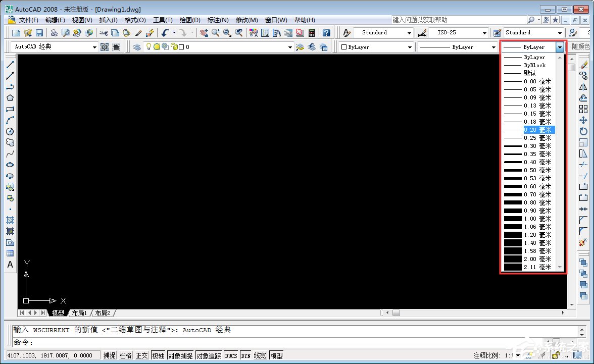The width and height of the screenshot is (594, 364).
Task: Open the workspace dropdown showing AutoCAD 经典
Action: coord(94,46)
